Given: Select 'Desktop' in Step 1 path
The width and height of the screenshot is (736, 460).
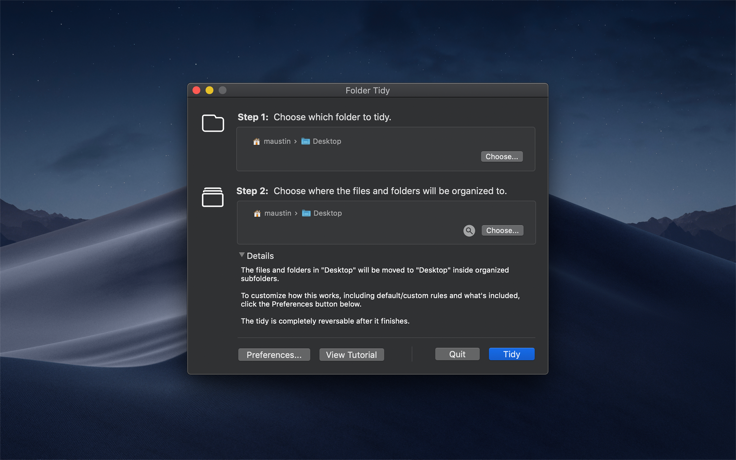Looking at the screenshot, I should tap(327, 141).
